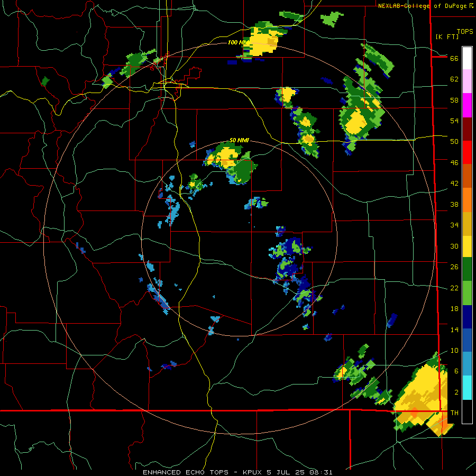The image size is (476, 476).
Task: Click the yellow legend color band
Action: (467, 246)
